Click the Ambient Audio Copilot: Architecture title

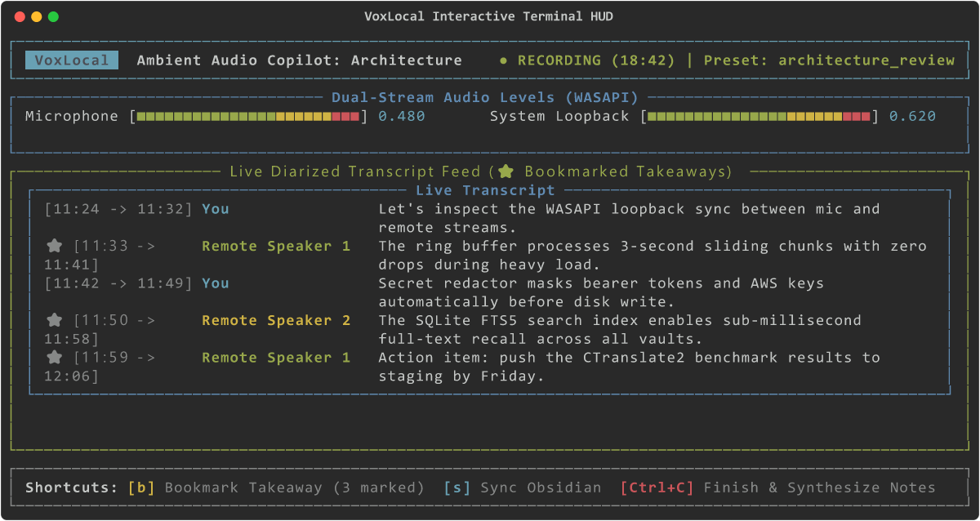point(300,60)
